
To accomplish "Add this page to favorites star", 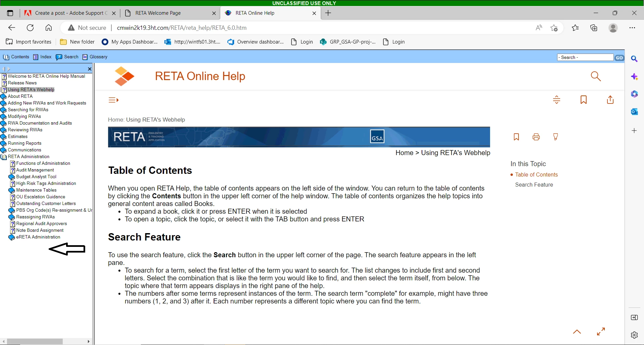I will point(554,28).
